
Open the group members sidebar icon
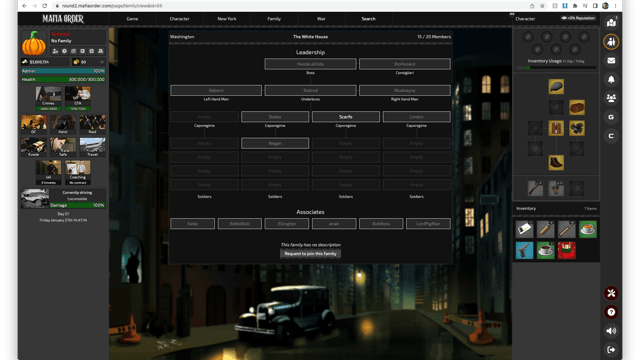pos(611,98)
